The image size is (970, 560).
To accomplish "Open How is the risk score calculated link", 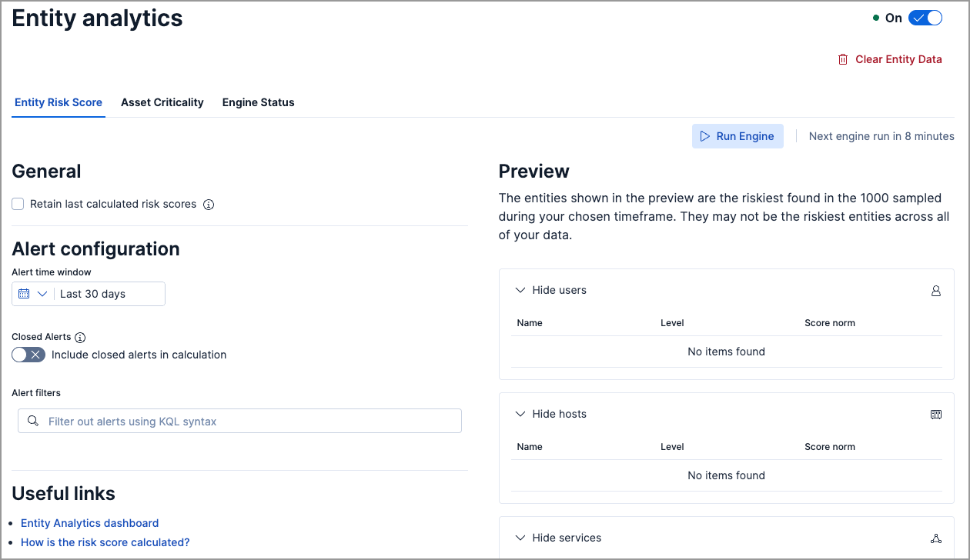I will coord(105,542).
